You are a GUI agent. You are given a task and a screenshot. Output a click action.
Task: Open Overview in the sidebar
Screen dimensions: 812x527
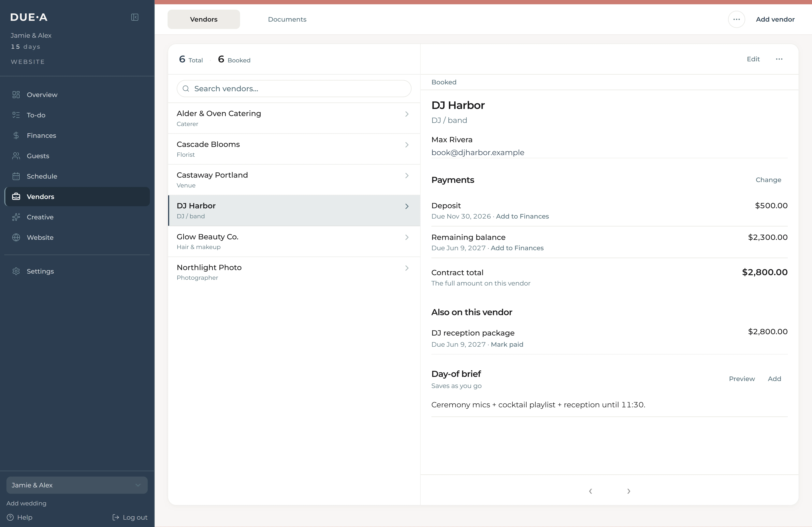tap(77, 95)
